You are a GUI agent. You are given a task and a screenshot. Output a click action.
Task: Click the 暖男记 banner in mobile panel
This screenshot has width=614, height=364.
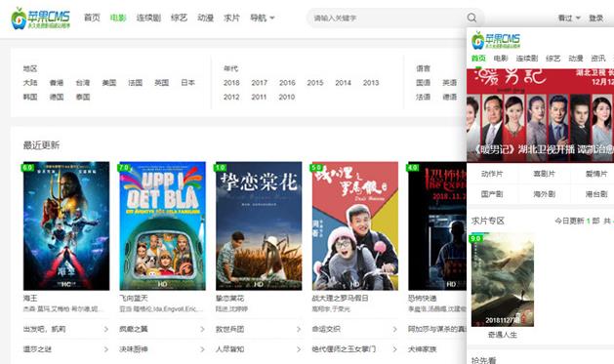point(541,115)
